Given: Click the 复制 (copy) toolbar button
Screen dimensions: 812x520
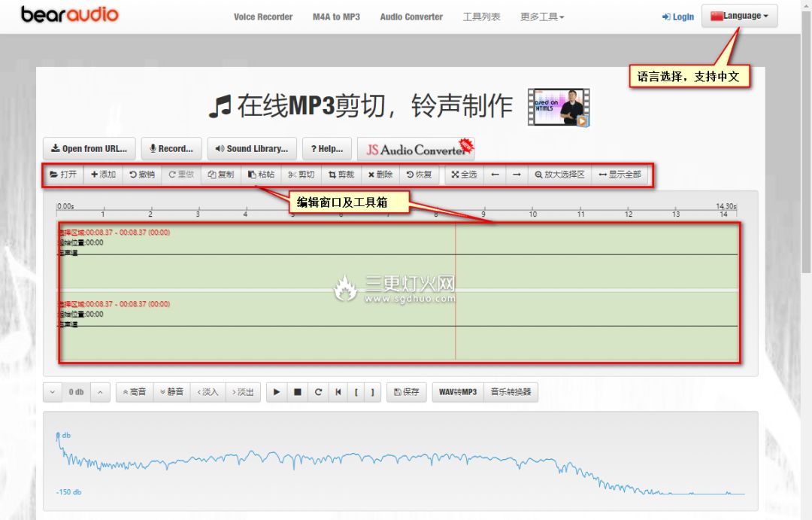Looking at the screenshot, I should (x=220, y=175).
